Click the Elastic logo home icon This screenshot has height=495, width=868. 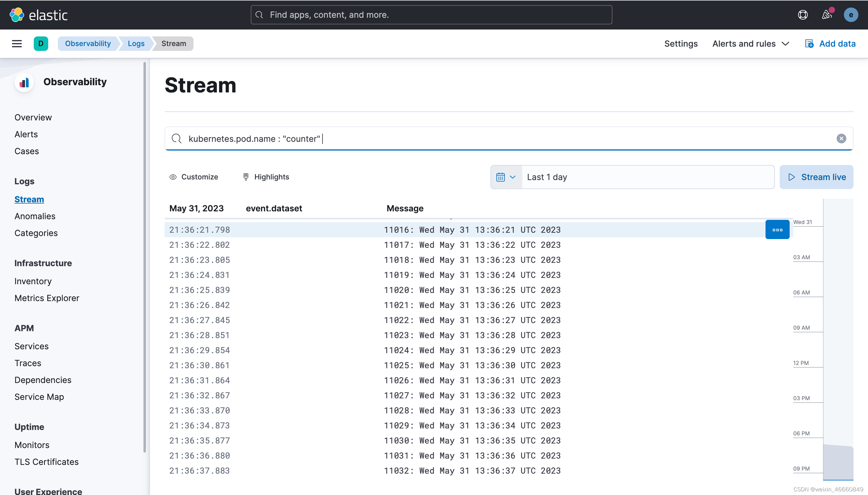coord(17,15)
